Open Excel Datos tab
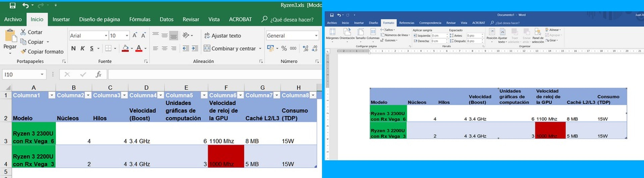 point(167,19)
